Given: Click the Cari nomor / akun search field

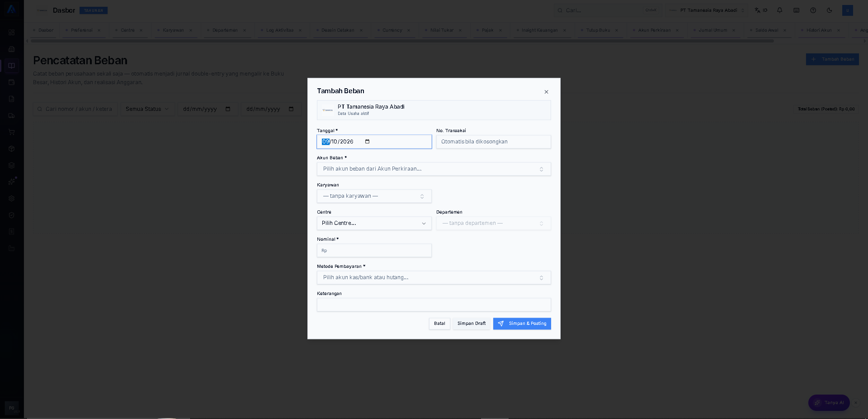Looking at the screenshot, I should (x=75, y=109).
